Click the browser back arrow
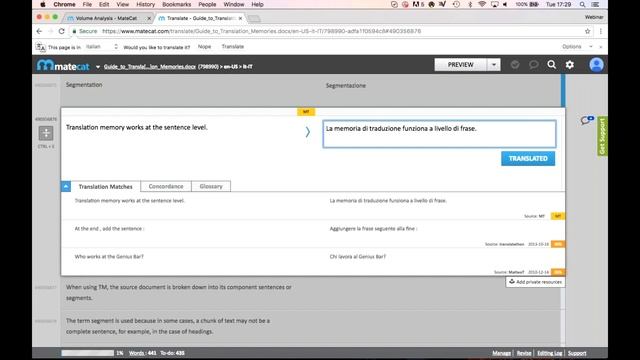The width and height of the screenshot is (640, 360). coord(39,31)
